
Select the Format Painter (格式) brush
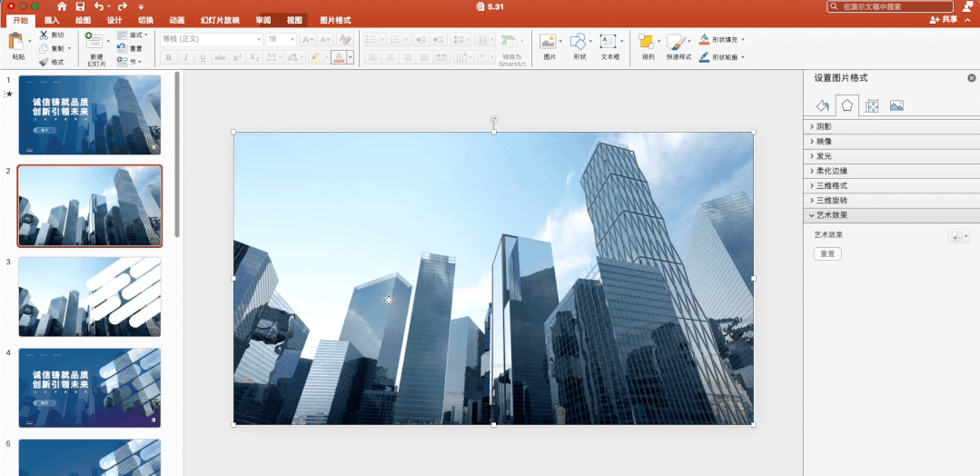(44, 62)
